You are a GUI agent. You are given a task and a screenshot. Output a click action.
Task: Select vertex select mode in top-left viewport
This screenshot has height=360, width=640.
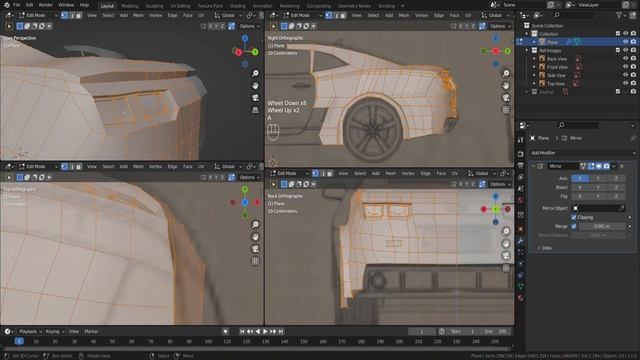pos(64,16)
